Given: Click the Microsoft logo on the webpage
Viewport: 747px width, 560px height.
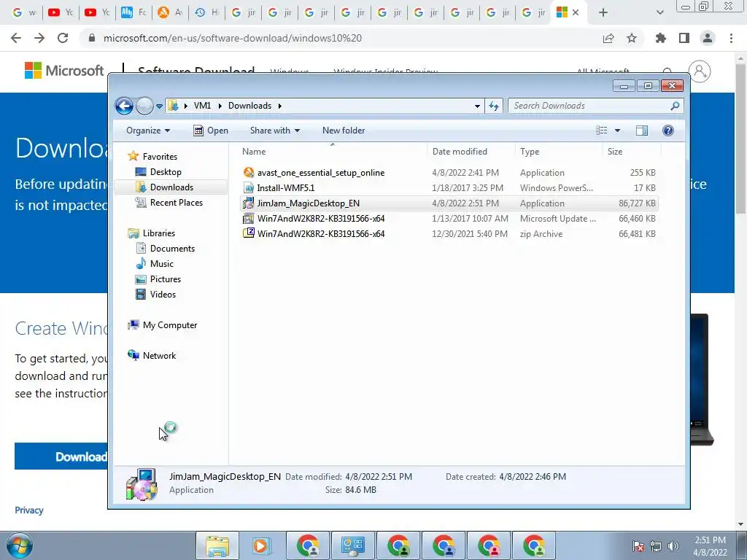Looking at the screenshot, I should 64,71.
